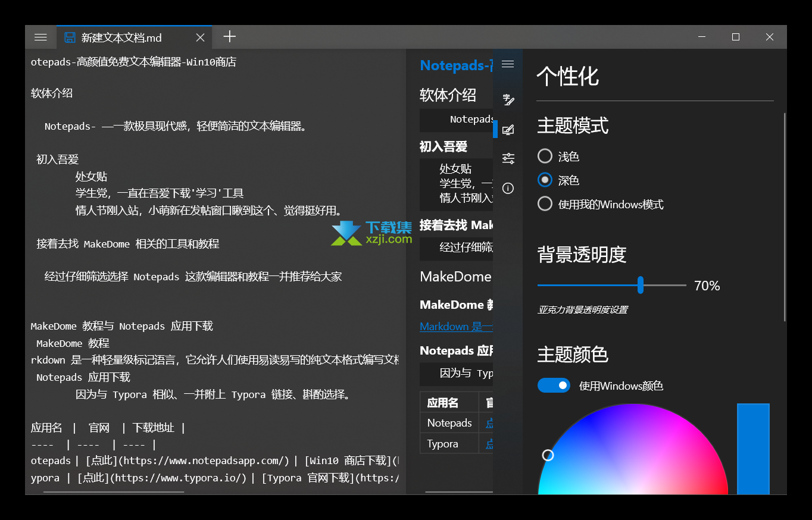Toggle the 使用Windows颜色 switch

coord(554,386)
